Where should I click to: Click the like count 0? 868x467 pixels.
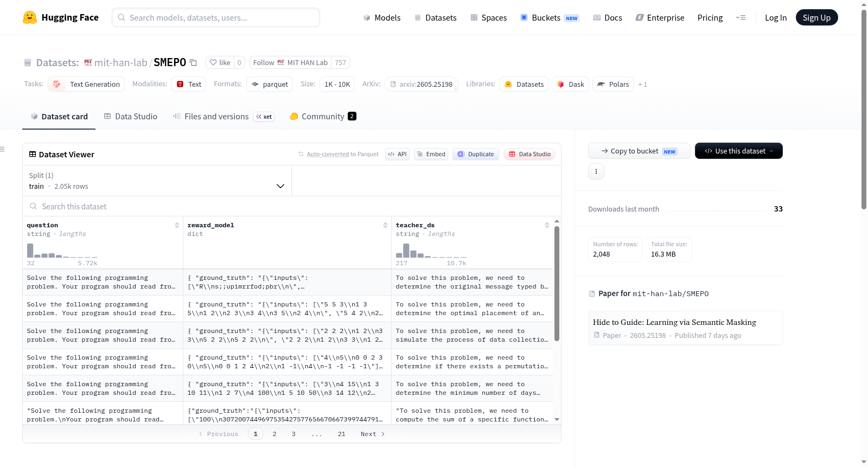point(239,62)
